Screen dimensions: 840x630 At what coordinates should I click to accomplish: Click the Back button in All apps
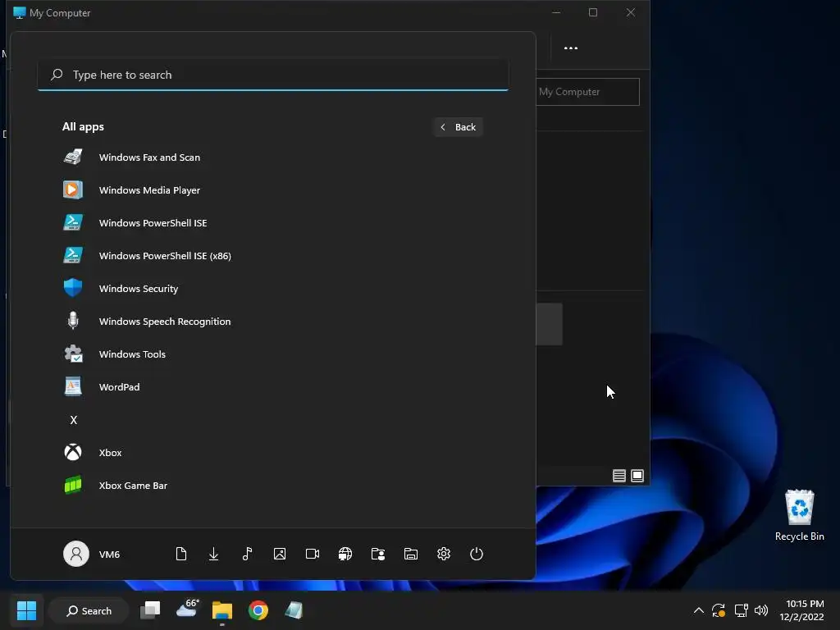[458, 127]
